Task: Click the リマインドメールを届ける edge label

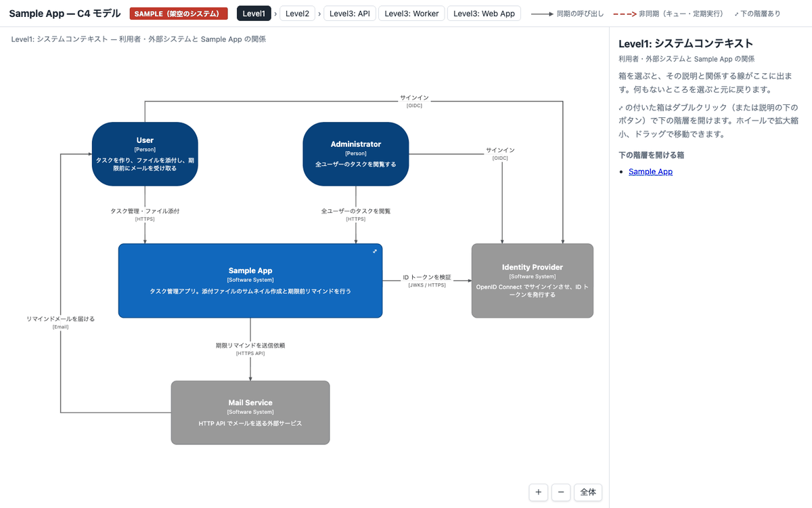Action: tap(61, 318)
